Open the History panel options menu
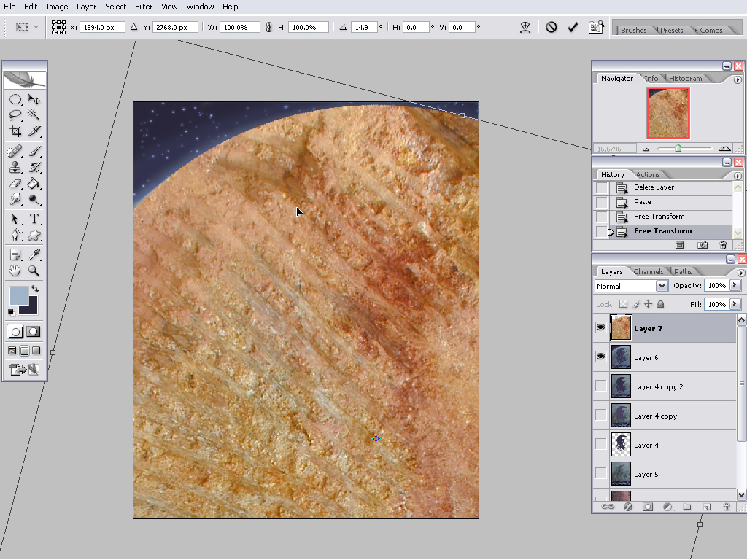 click(x=738, y=176)
